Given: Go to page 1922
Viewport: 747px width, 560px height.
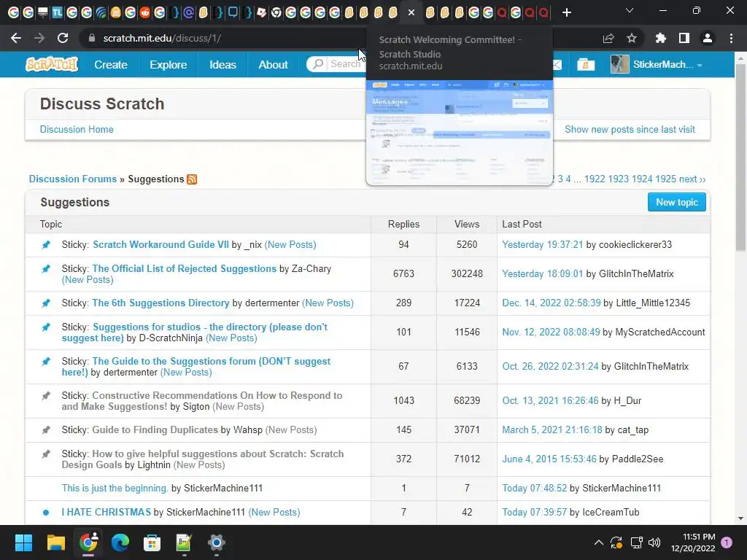Looking at the screenshot, I should pos(595,179).
